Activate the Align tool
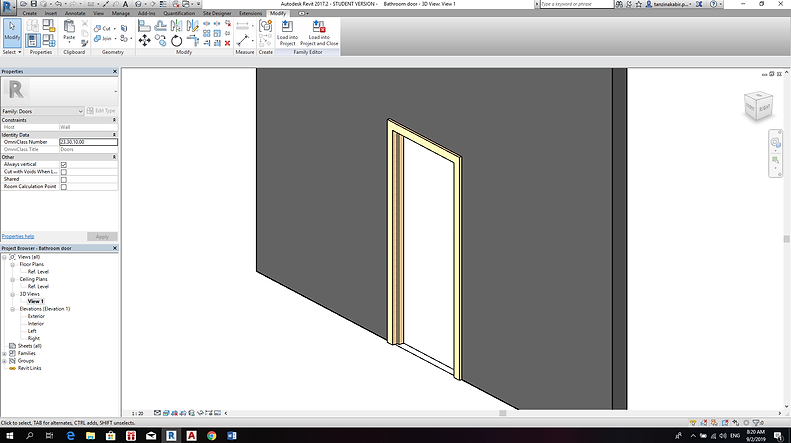 (144, 26)
